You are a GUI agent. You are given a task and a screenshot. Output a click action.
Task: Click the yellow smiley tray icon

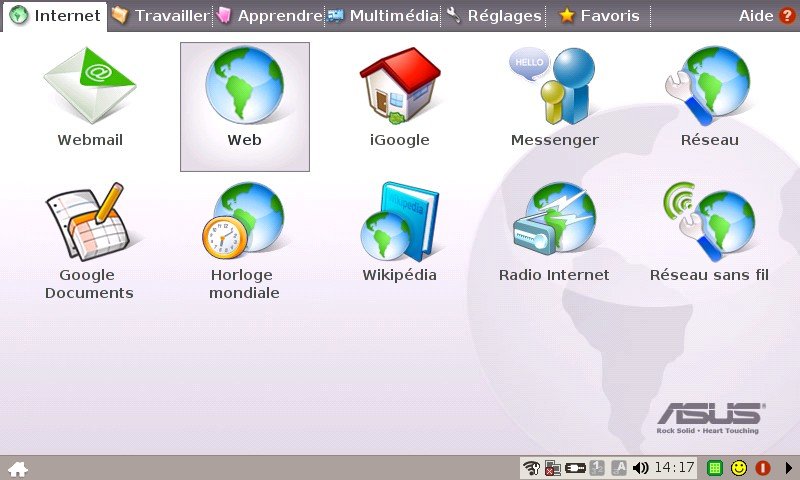pos(739,468)
